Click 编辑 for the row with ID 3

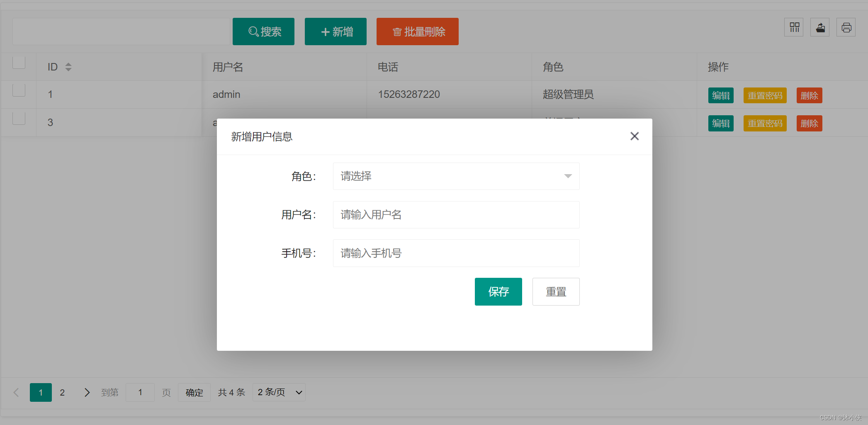(x=721, y=123)
